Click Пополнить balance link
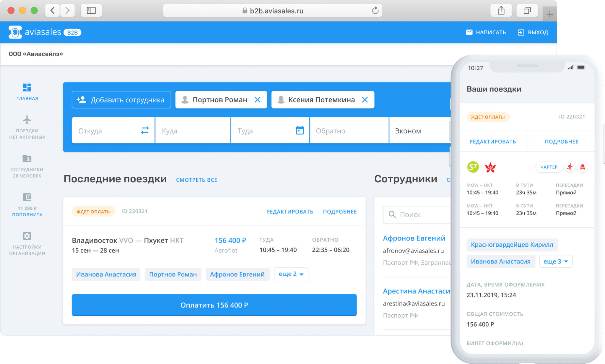 pyautogui.click(x=27, y=214)
